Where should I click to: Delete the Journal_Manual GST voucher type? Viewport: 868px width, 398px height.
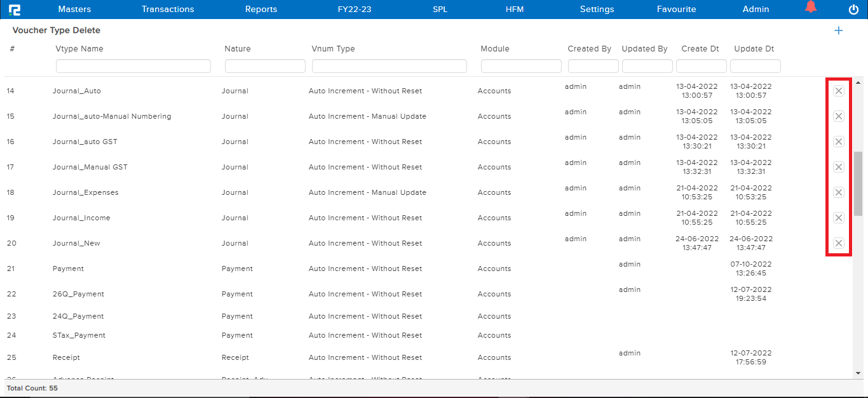pyautogui.click(x=839, y=167)
